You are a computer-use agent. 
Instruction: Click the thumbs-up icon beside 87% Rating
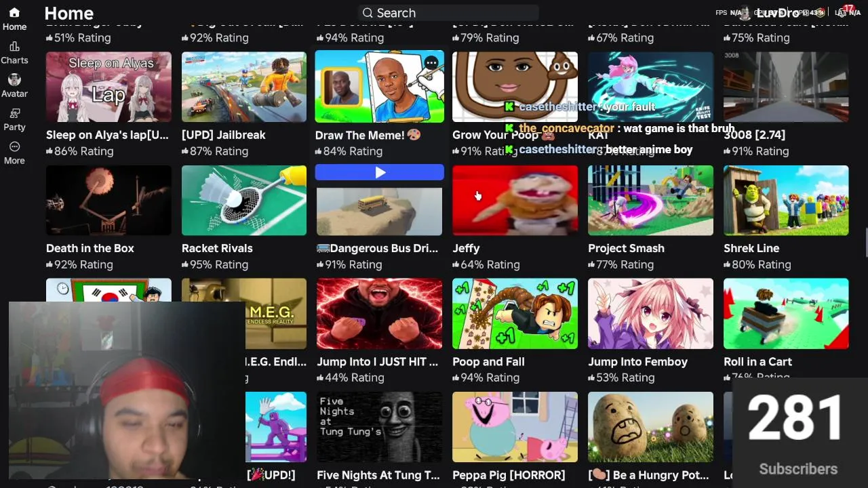point(185,151)
